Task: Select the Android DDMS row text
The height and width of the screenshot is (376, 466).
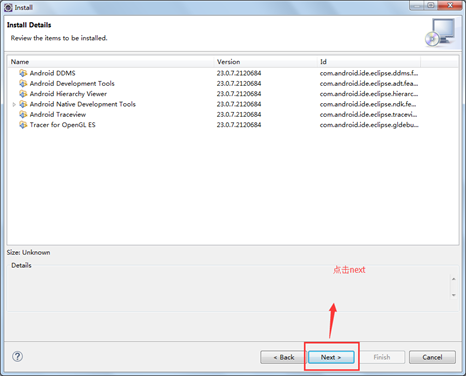Action: click(x=53, y=73)
